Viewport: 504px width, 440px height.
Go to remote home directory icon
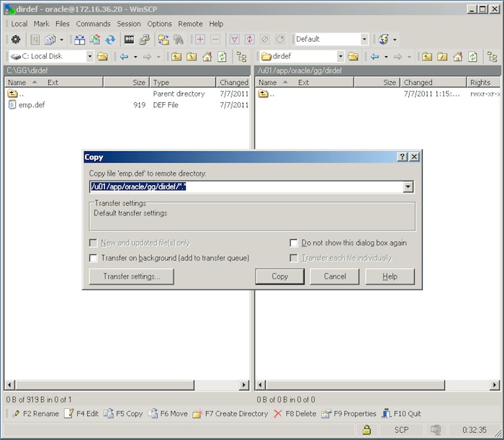click(x=458, y=57)
